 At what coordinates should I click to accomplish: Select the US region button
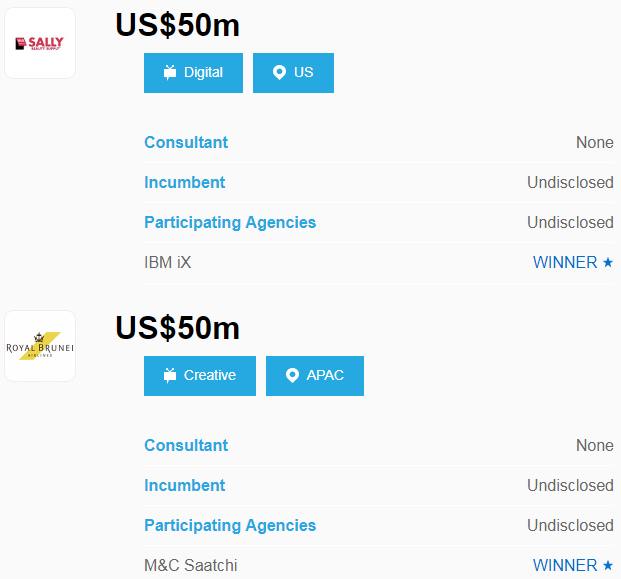coord(293,73)
